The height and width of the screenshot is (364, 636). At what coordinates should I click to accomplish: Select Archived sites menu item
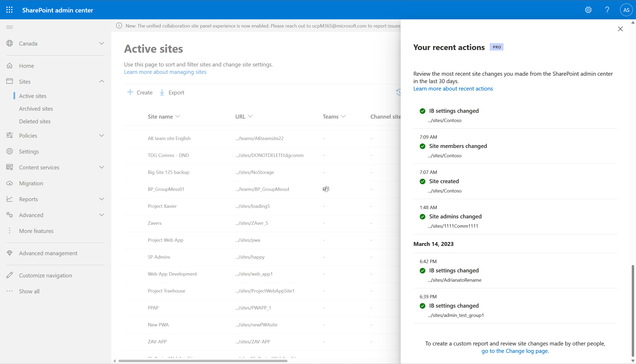pos(36,108)
